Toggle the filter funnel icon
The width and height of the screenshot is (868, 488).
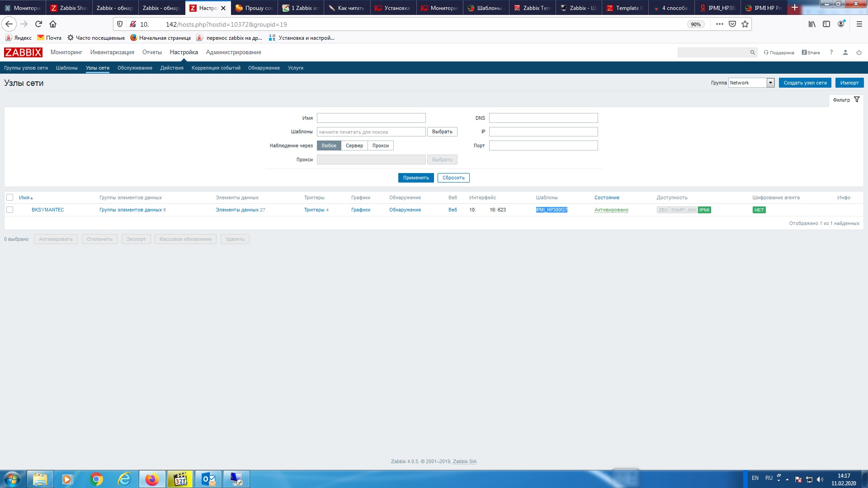coord(857,99)
